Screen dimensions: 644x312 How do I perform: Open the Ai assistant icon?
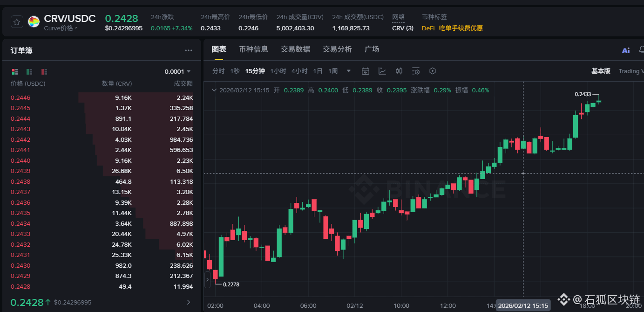(x=625, y=50)
